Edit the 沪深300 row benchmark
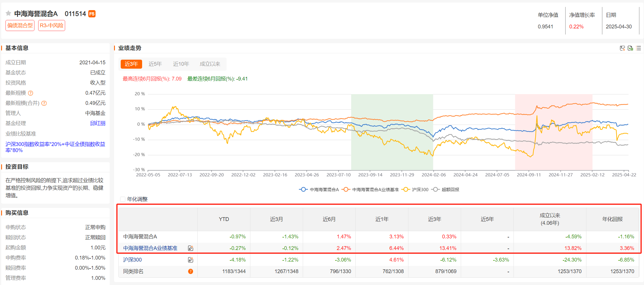Image resolution: width=644 pixels, height=285 pixels. [190, 260]
